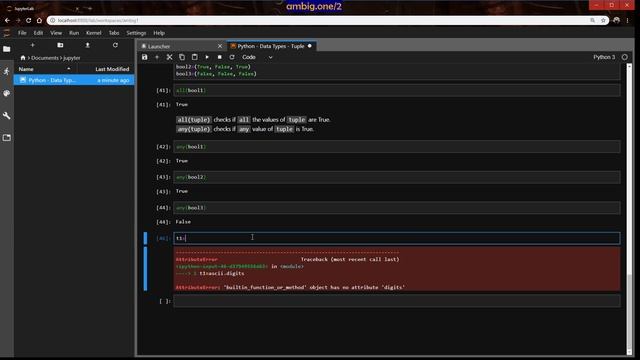The width and height of the screenshot is (640, 360).
Task: Open the Kernel menu
Action: [93, 33]
